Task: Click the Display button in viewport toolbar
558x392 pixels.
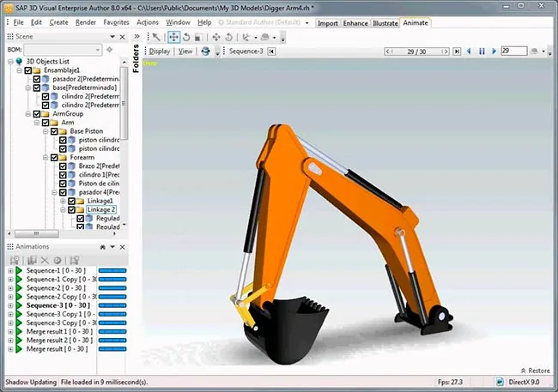Action: (159, 51)
